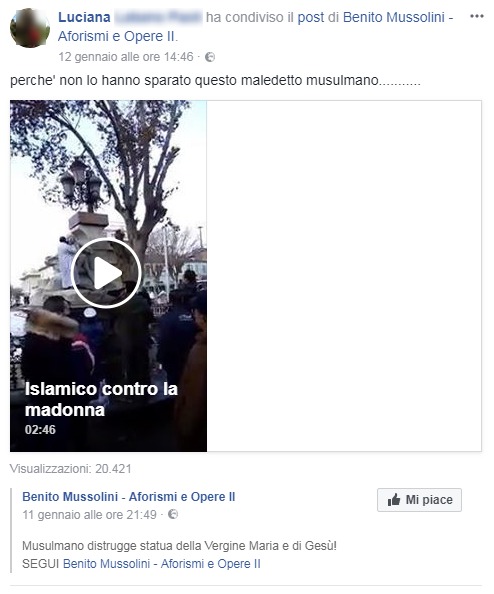Click the globe privacy icon beside 14:46
Screen dimensions: 494x594
pos(210,57)
